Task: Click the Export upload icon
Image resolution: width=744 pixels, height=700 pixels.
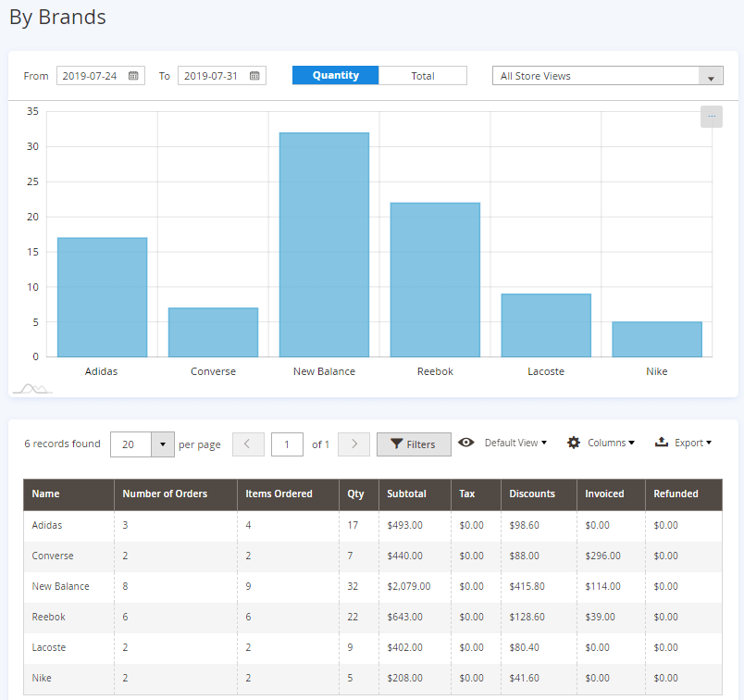Action: point(661,443)
